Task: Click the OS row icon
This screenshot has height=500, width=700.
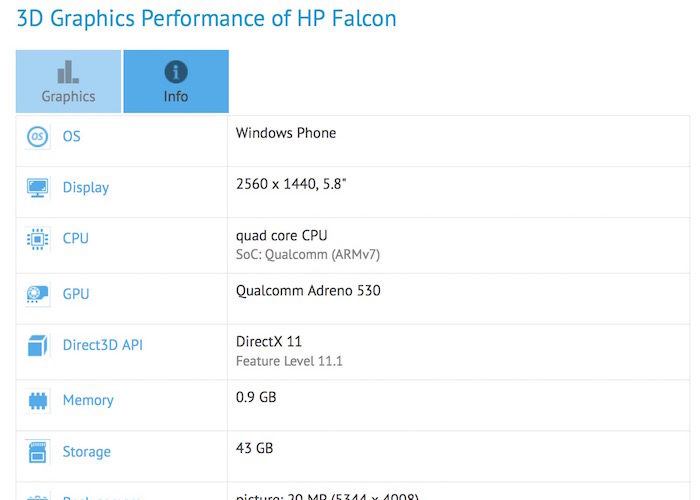Action: pos(38,137)
